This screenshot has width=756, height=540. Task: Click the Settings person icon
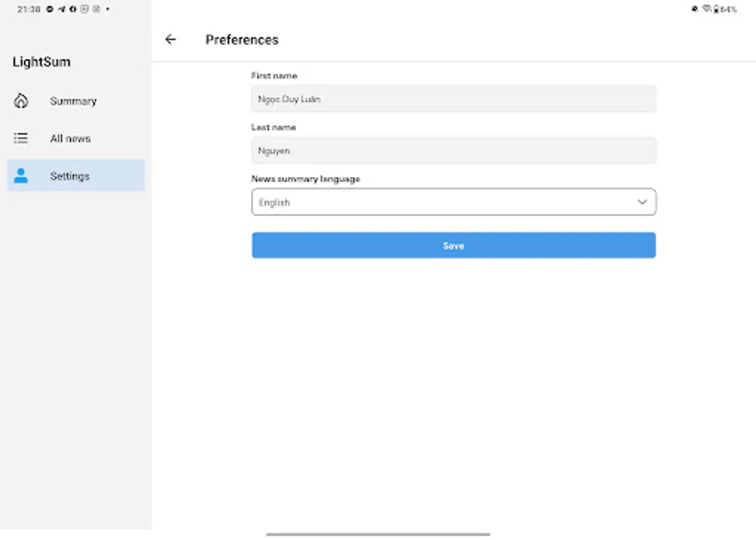pos(21,176)
